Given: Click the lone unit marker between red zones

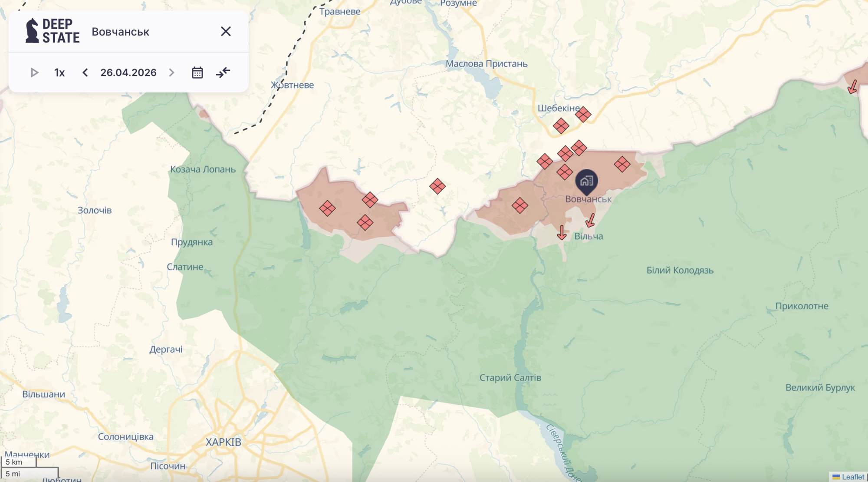Looking at the screenshot, I should click(x=437, y=186).
